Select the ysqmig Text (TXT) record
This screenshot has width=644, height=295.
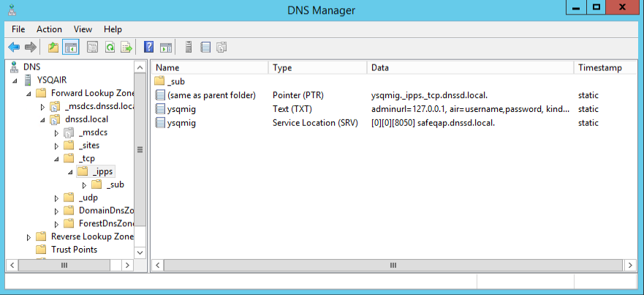181,108
